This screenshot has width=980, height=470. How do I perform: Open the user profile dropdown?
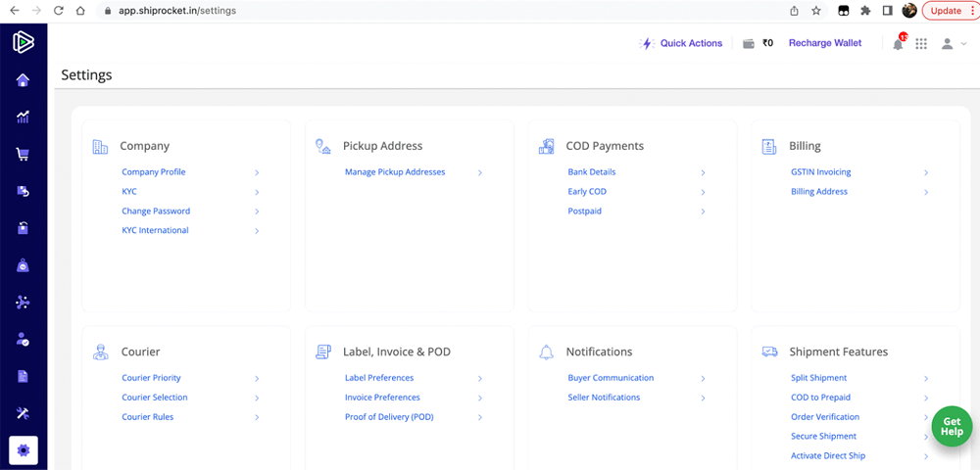click(x=953, y=44)
